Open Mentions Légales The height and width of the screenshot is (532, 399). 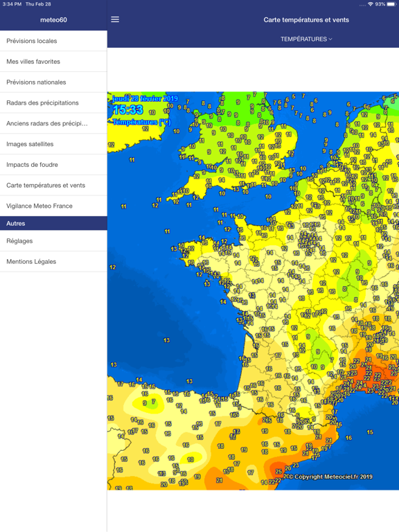click(53, 262)
